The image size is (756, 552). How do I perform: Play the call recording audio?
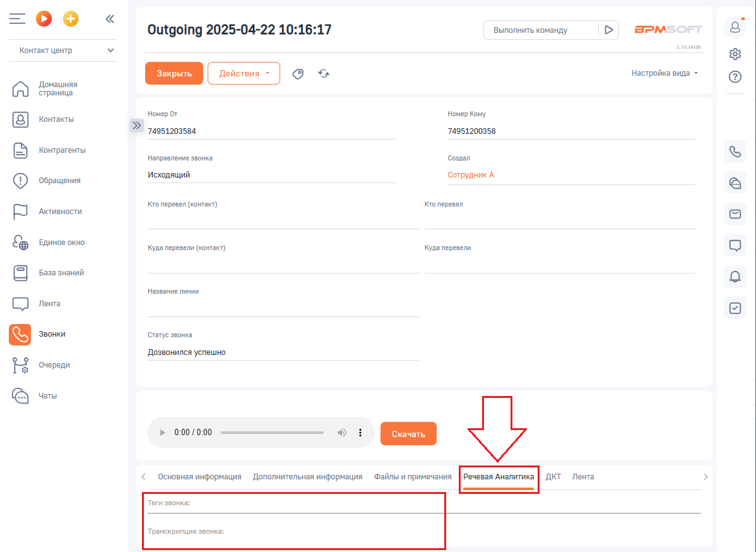coord(162,433)
